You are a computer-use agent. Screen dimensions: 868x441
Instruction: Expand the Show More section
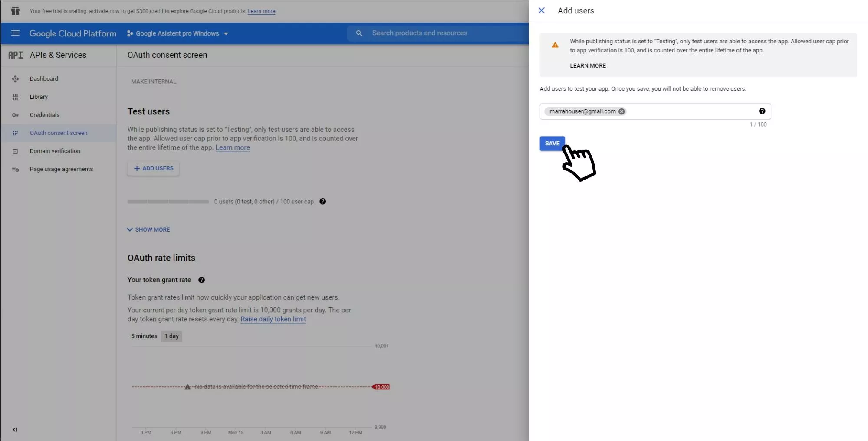(148, 229)
